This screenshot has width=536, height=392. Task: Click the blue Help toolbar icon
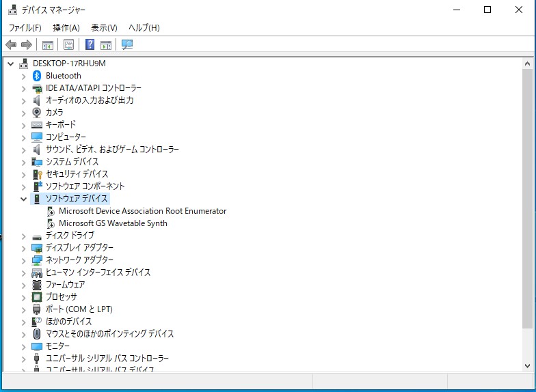[90, 45]
